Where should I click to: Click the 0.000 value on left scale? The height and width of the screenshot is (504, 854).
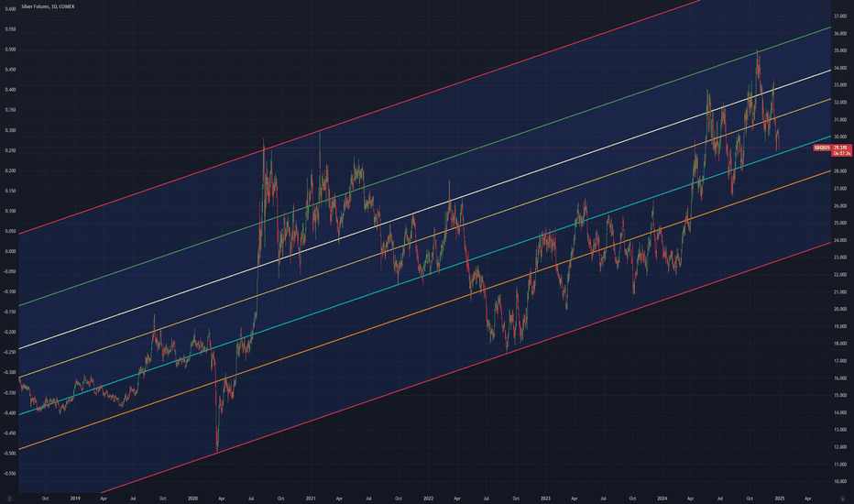click(10, 251)
